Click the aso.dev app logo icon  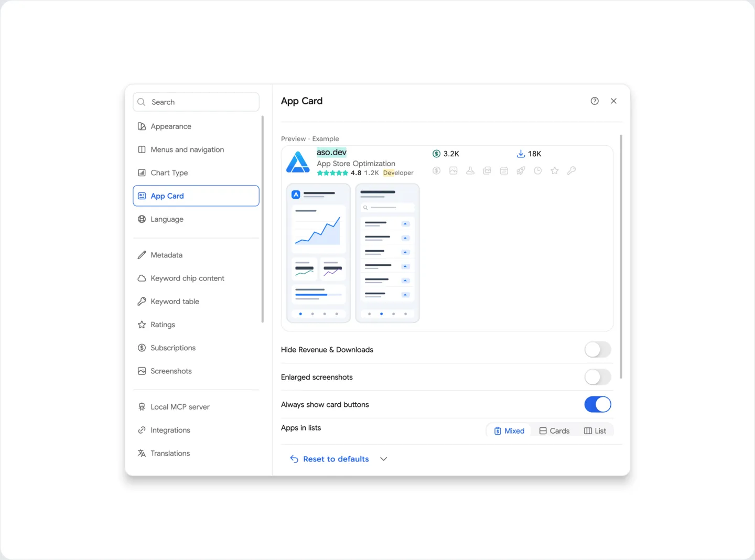pyautogui.click(x=298, y=162)
